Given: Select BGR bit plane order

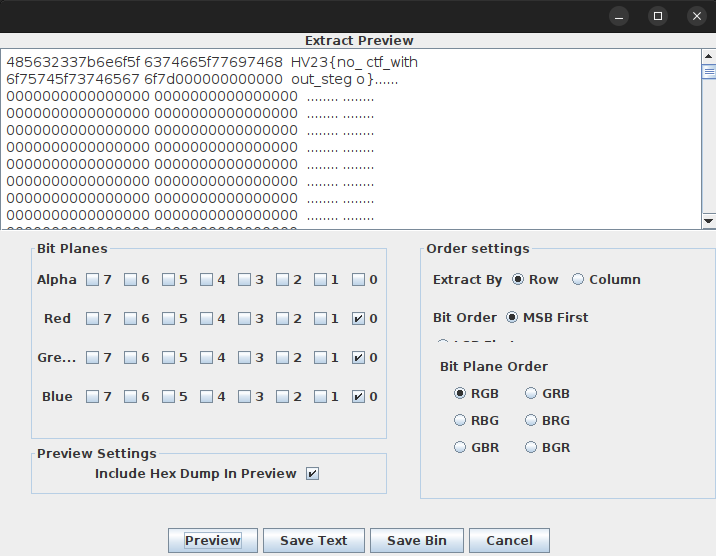Looking at the screenshot, I should (x=532, y=447).
